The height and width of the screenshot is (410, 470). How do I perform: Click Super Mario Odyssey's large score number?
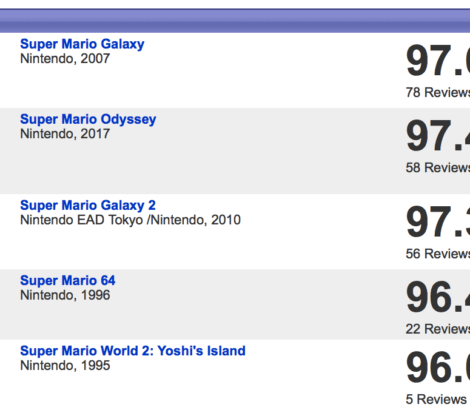438,136
